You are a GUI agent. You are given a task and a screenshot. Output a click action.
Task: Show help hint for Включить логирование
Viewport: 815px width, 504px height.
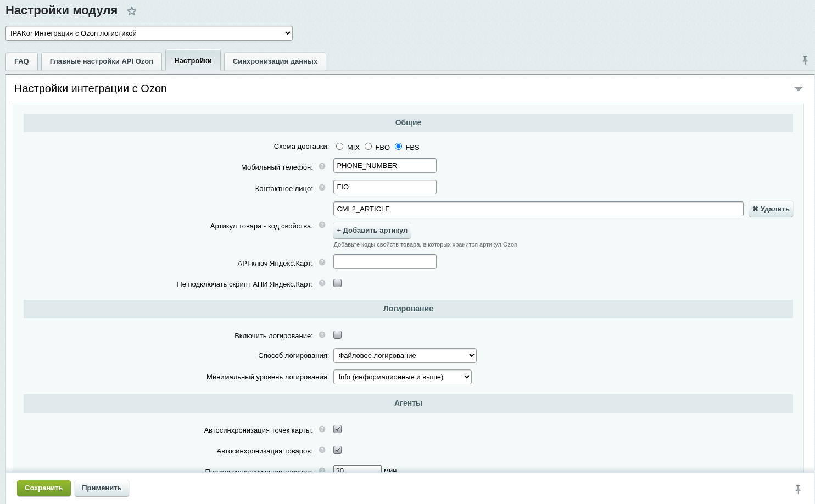coord(322,334)
